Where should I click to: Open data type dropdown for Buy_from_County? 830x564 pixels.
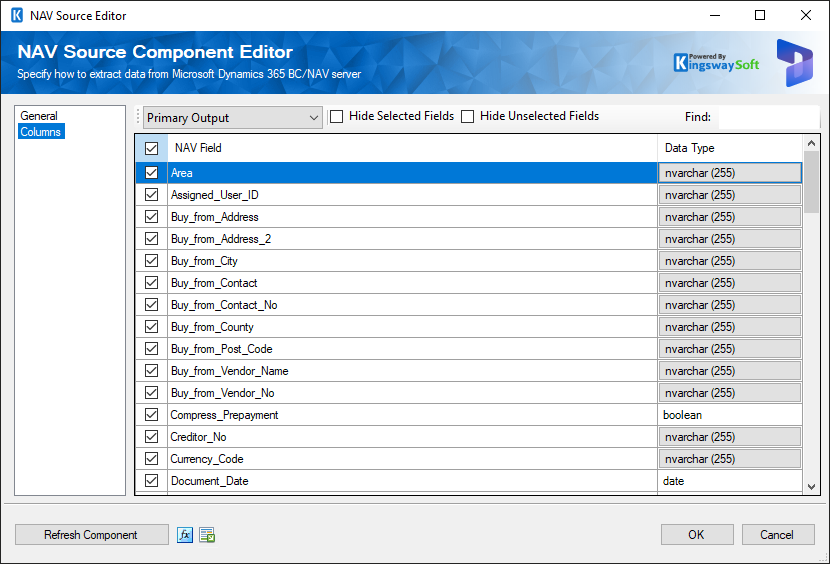729,327
